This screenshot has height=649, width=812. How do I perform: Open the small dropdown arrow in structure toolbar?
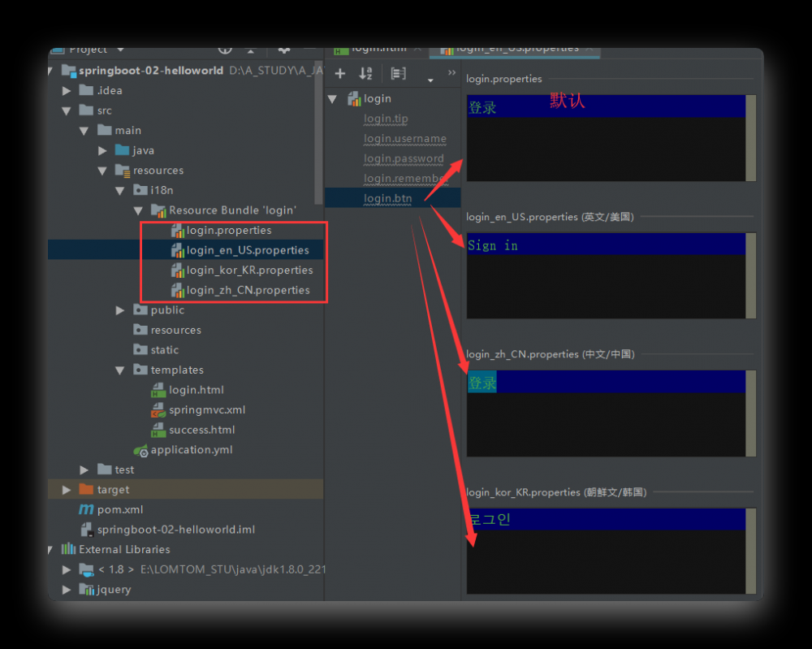[x=430, y=80]
